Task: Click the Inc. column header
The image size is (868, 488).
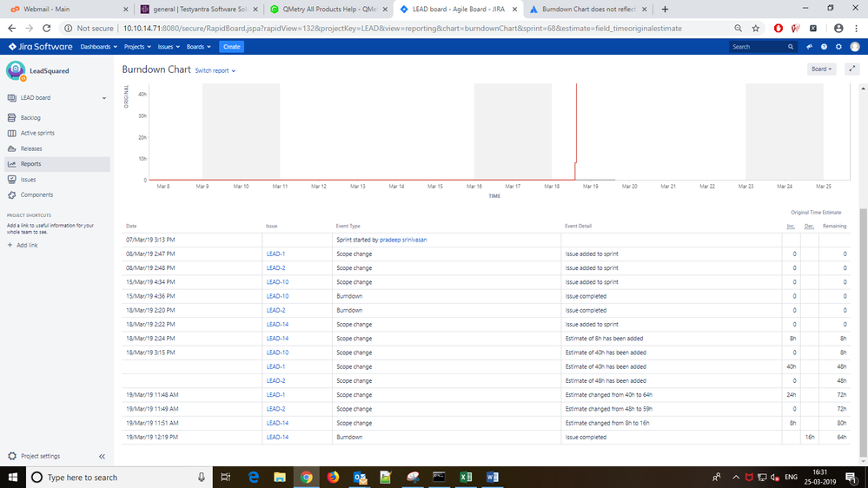Action: point(791,227)
